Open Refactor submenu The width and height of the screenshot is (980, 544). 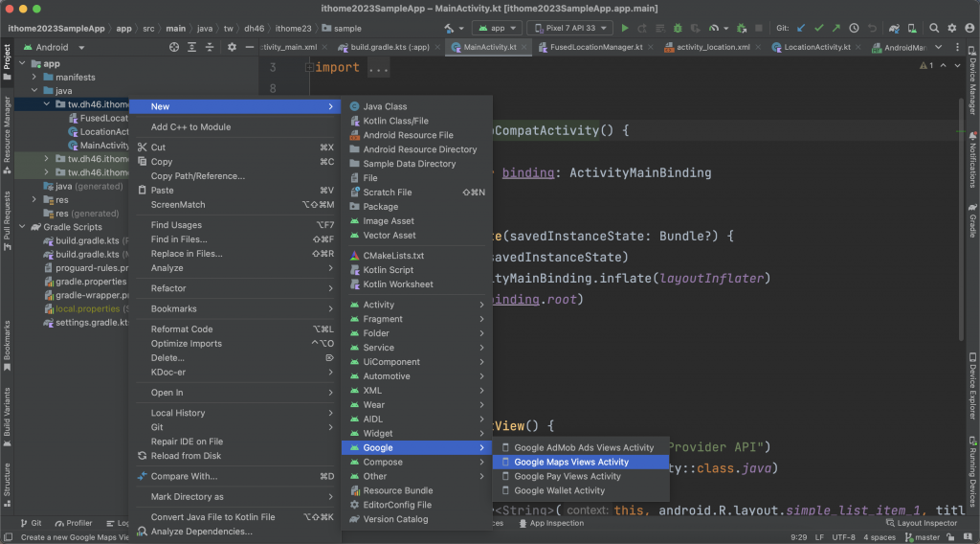(x=235, y=288)
